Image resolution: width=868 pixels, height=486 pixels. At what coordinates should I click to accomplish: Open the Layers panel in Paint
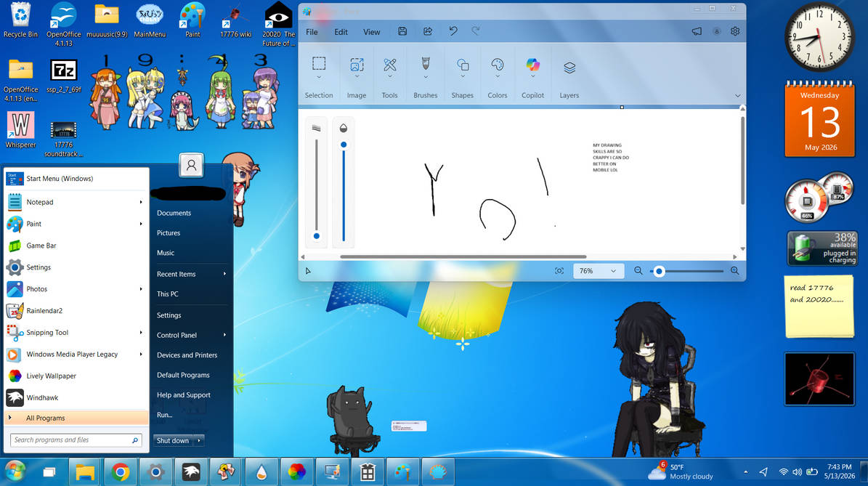tap(569, 68)
